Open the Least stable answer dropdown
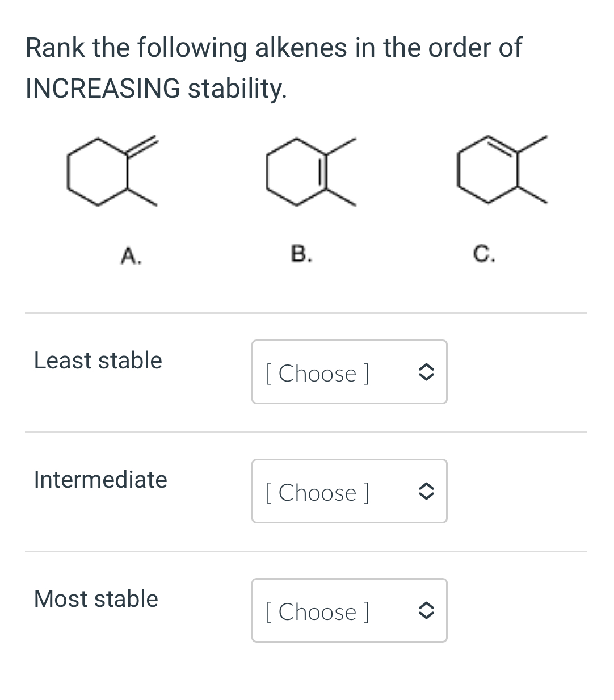This screenshot has width=614, height=700. point(348,372)
